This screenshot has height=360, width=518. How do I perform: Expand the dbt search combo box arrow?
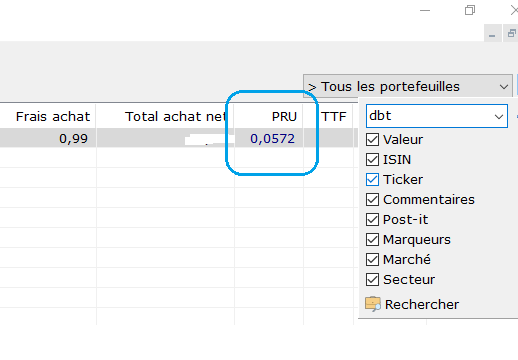point(499,116)
